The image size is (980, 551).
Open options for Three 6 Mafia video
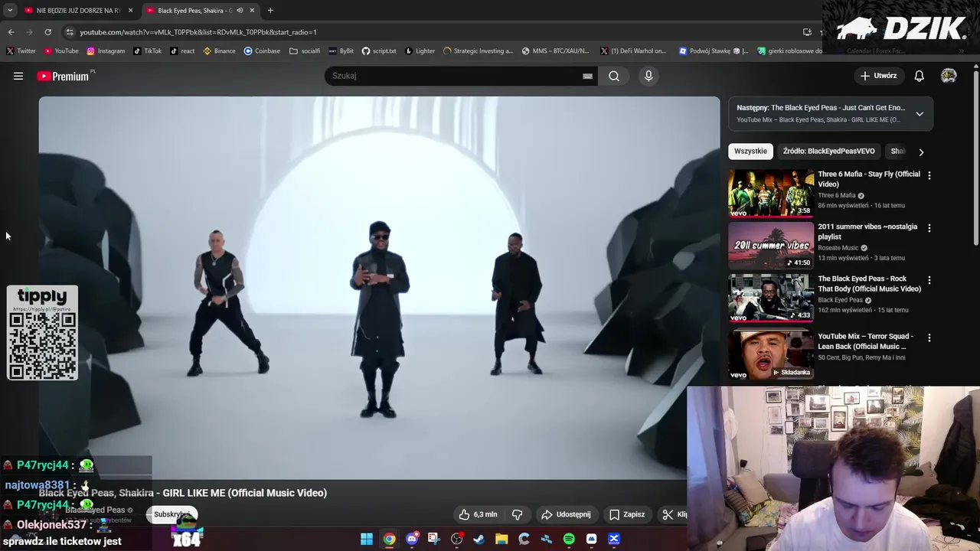929,175
